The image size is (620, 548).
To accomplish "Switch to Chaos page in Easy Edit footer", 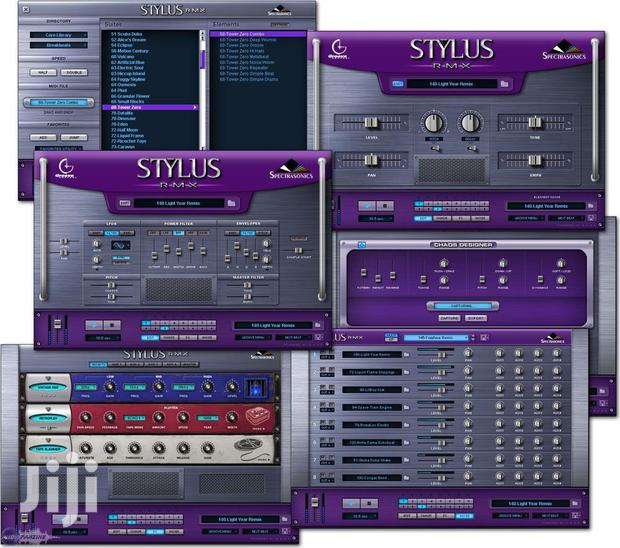I will click(x=441, y=218).
